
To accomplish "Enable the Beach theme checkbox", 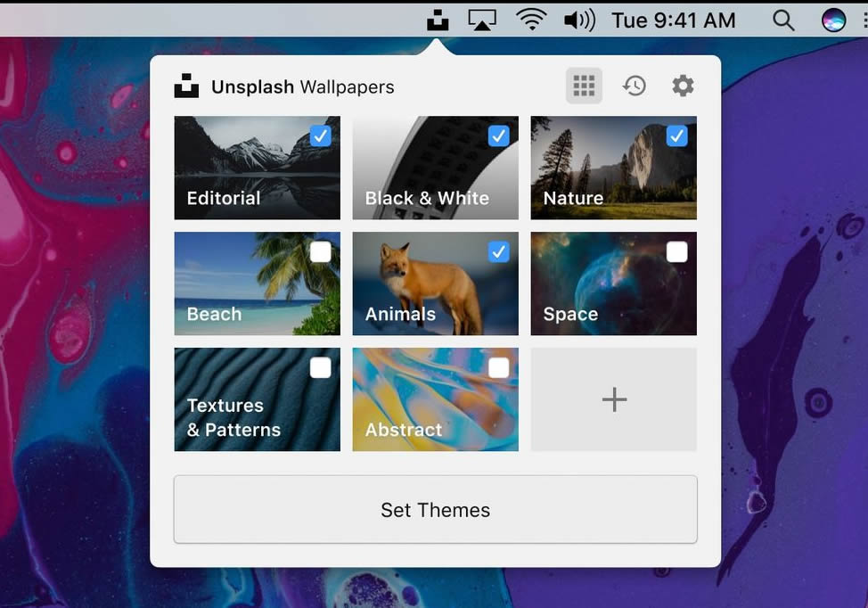I will point(321,252).
